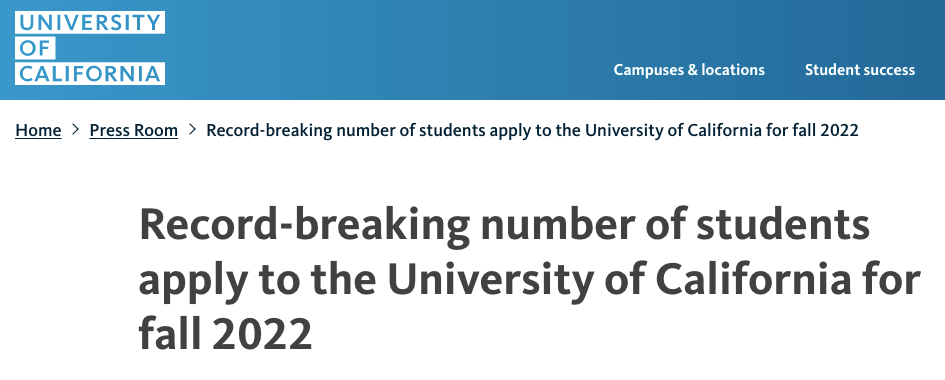Click the chevron separator after Press Room
This screenshot has height=380, width=945.
click(192, 129)
